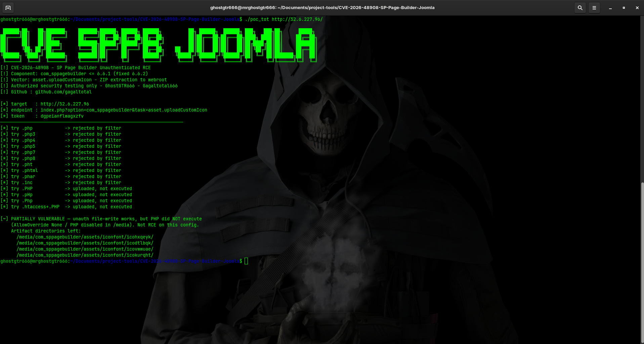Close the terminal window
The height and width of the screenshot is (344, 644).
637,8
